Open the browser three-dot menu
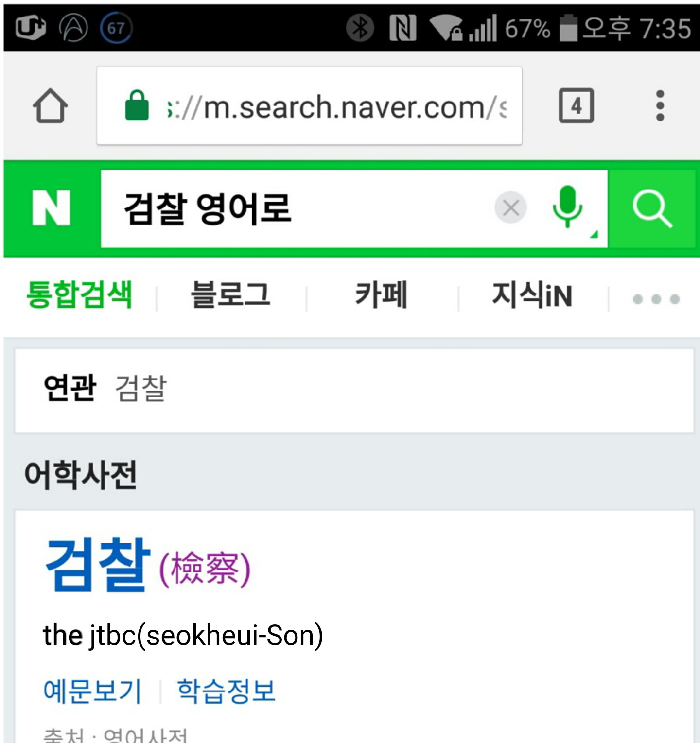 [660, 106]
